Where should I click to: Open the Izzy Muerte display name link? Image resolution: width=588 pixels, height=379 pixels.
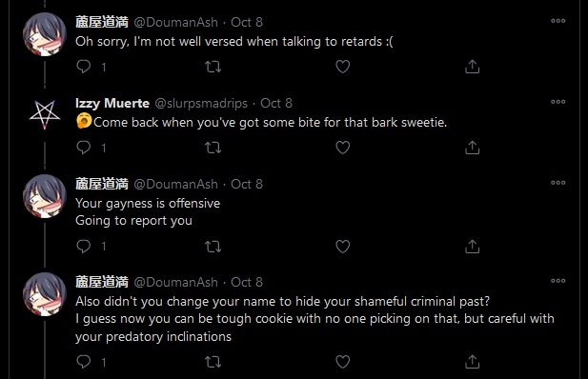point(112,103)
